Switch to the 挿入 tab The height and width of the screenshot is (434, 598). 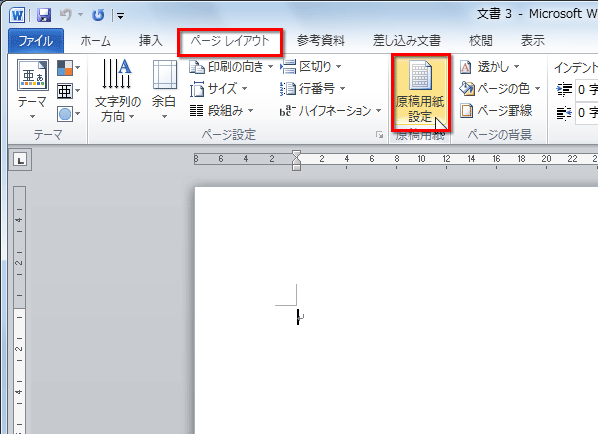pyautogui.click(x=151, y=41)
